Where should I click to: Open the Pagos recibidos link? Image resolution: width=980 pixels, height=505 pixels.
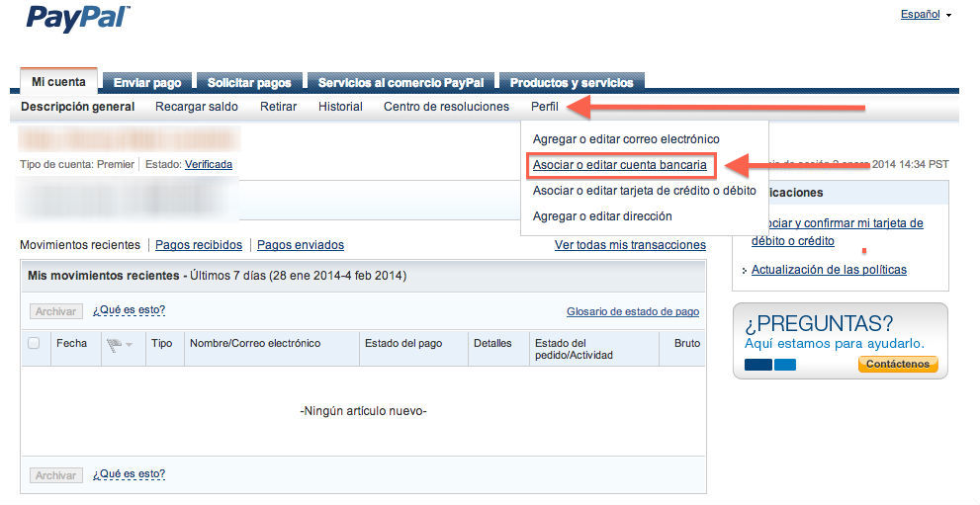point(199,245)
